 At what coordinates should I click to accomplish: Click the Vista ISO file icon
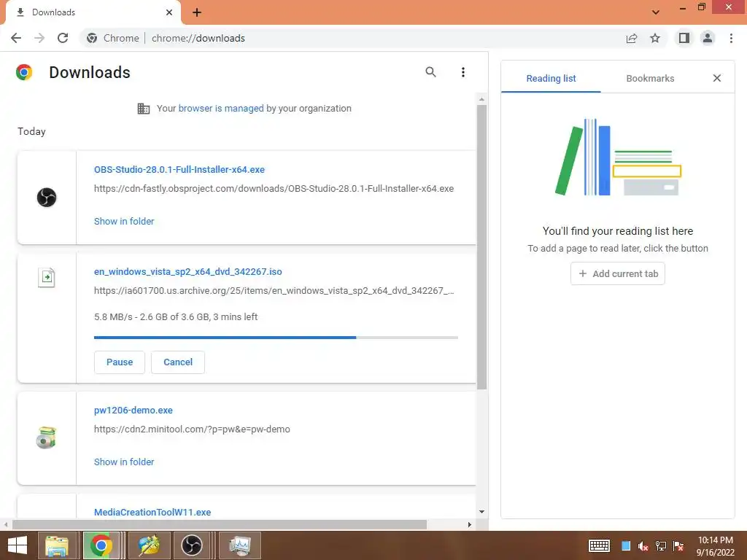(x=47, y=277)
